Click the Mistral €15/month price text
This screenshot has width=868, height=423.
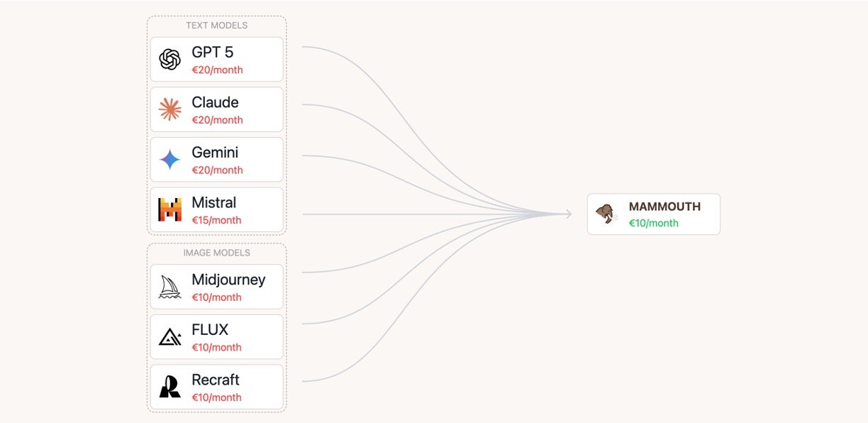pos(216,220)
